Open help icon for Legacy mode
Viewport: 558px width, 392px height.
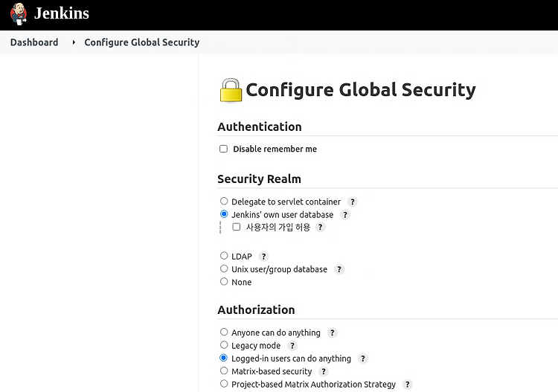pyautogui.click(x=292, y=346)
